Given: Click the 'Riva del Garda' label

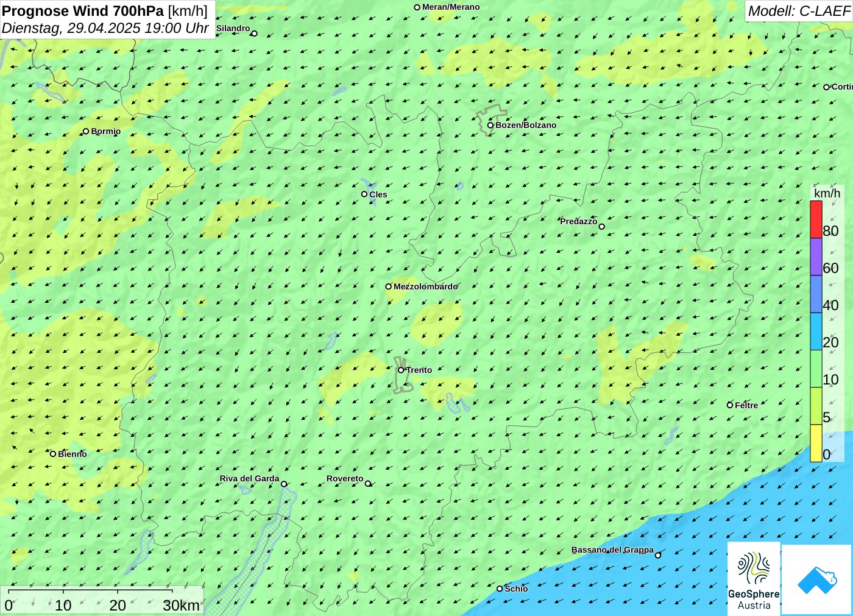Looking at the screenshot, I should pos(249,478).
